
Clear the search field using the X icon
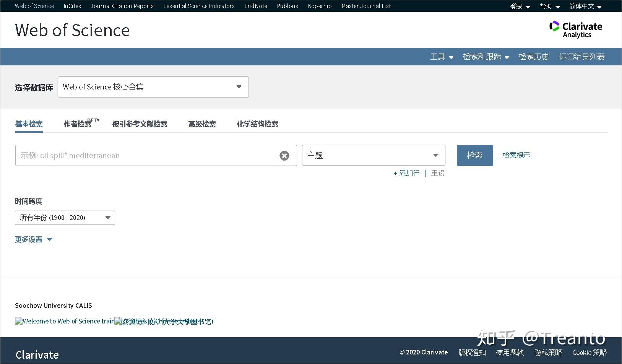pos(284,155)
